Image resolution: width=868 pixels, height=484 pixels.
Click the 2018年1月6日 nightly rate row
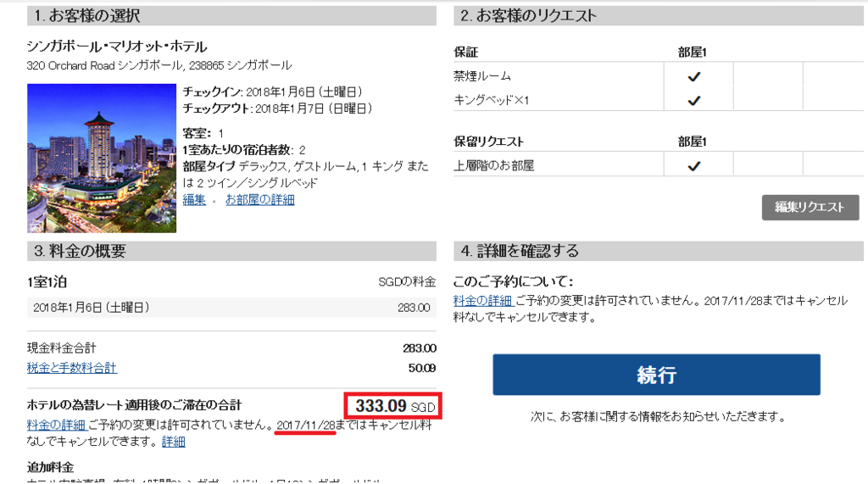point(231,308)
